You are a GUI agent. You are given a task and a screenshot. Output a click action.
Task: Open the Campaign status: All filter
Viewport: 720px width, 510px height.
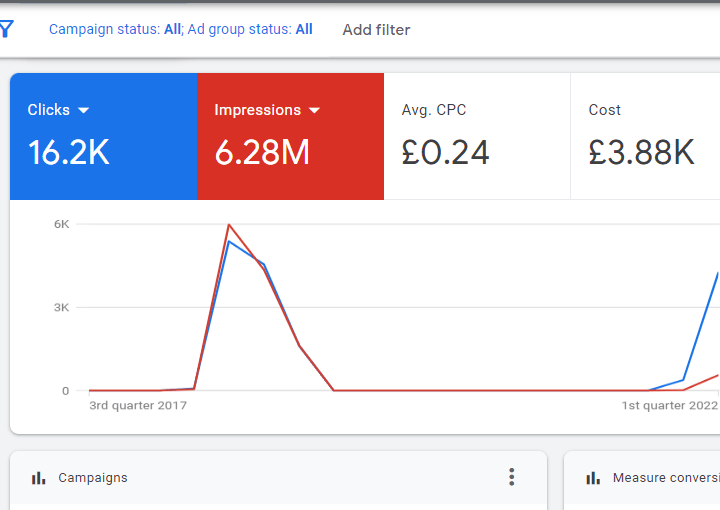point(115,29)
